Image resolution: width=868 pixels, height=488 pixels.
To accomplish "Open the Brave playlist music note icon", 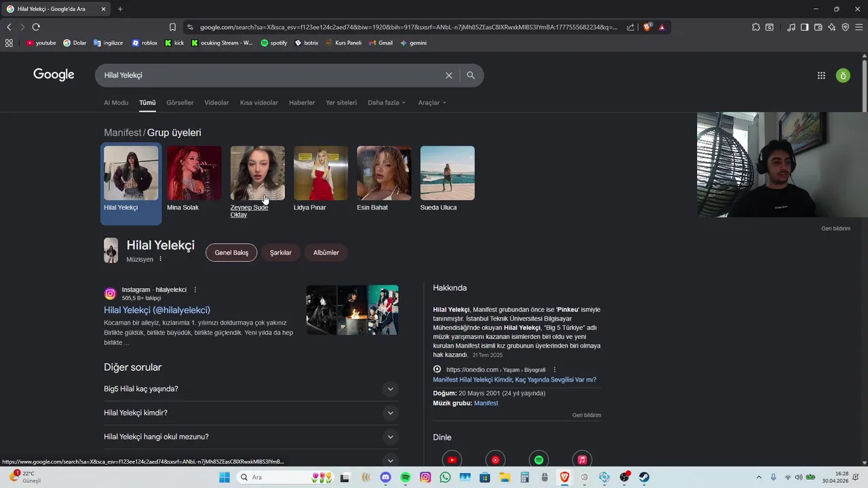I will [791, 27].
